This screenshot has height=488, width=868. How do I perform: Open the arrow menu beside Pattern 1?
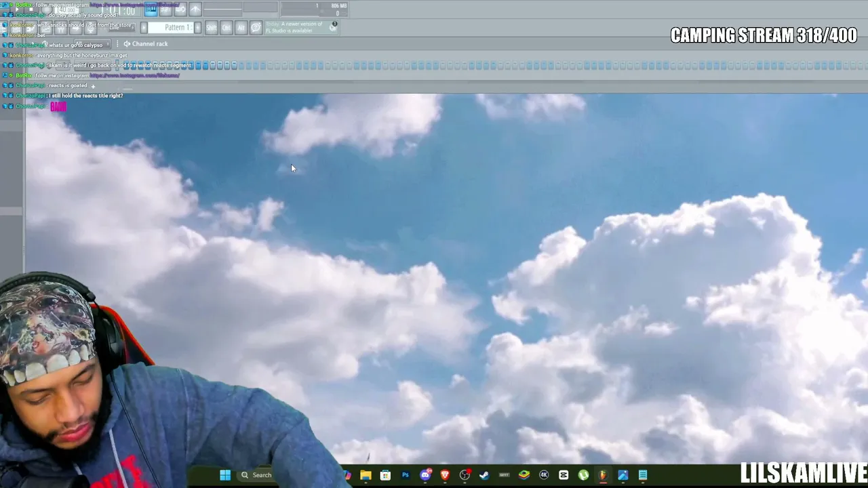(x=144, y=28)
